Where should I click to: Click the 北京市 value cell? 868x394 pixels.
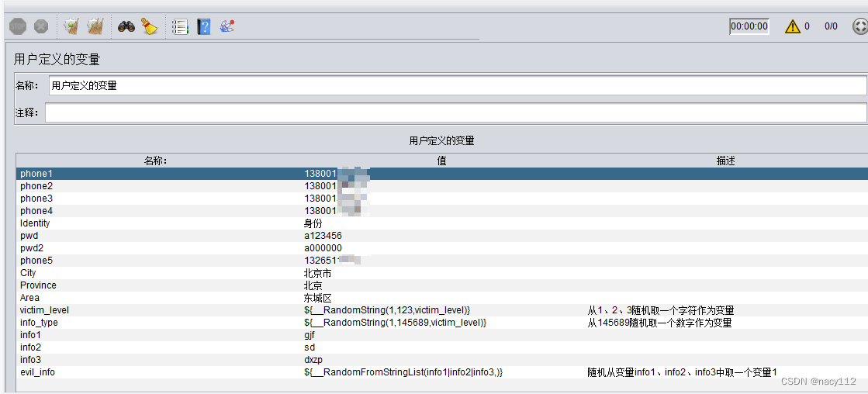tap(443, 273)
